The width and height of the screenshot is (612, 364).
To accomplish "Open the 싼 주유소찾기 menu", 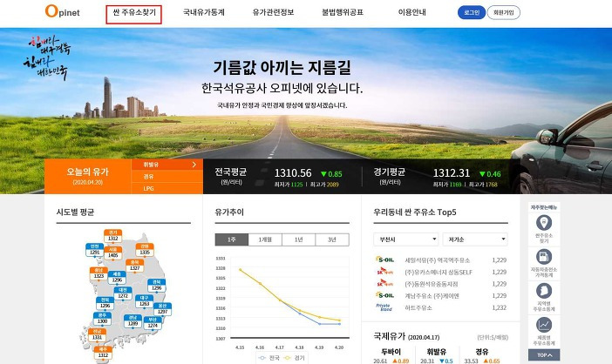I will pos(134,14).
